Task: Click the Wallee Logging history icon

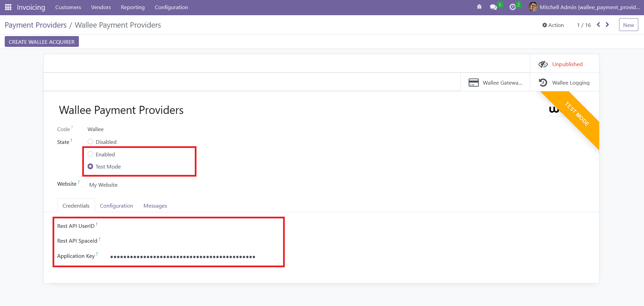Action: click(x=543, y=83)
